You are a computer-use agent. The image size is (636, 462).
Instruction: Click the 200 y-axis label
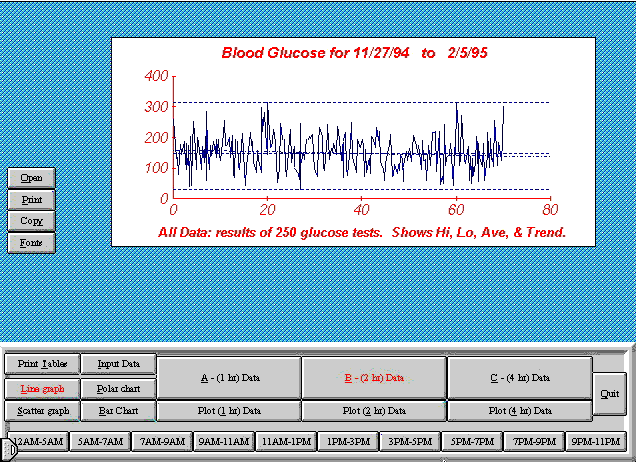[x=156, y=138]
